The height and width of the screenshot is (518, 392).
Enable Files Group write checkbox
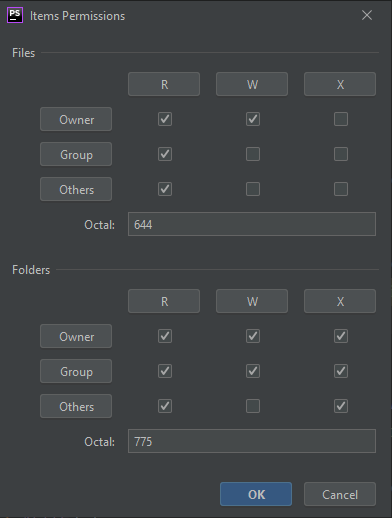pyautogui.click(x=253, y=154)
